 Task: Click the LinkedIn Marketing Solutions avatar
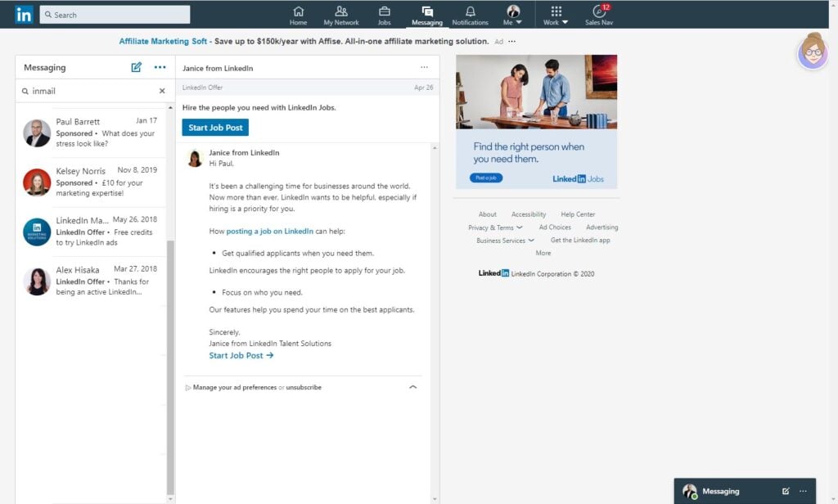point(37,232)
